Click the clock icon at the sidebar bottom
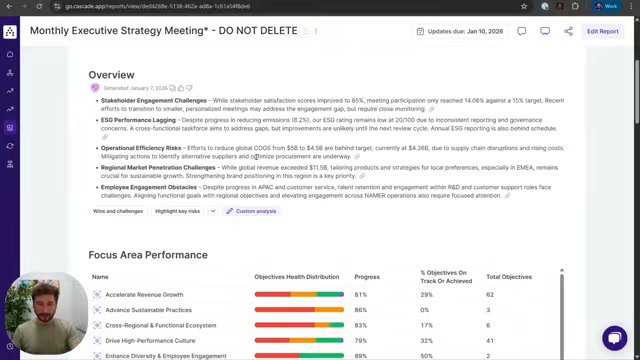This screenshot has width=640, height=360. click(x=10, y=347)
